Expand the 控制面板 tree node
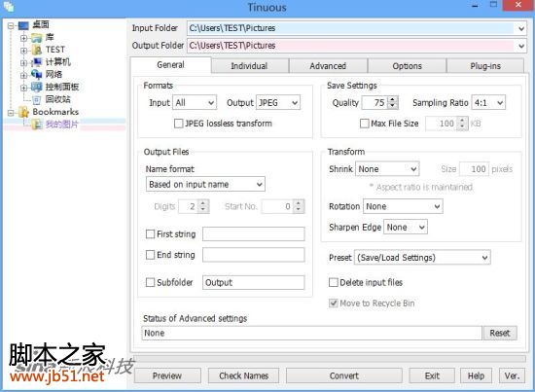The height and width of the screenshot is (392, 535). point(23,88)
